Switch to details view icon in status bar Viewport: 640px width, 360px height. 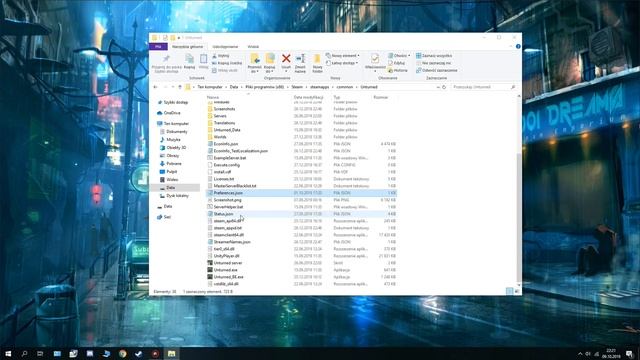(509, 291)
